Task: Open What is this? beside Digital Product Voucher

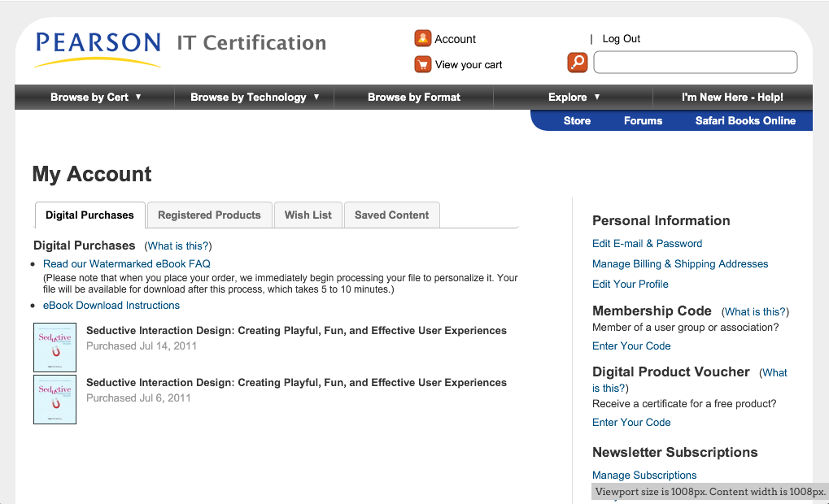Action: click(x=689, y=380)
